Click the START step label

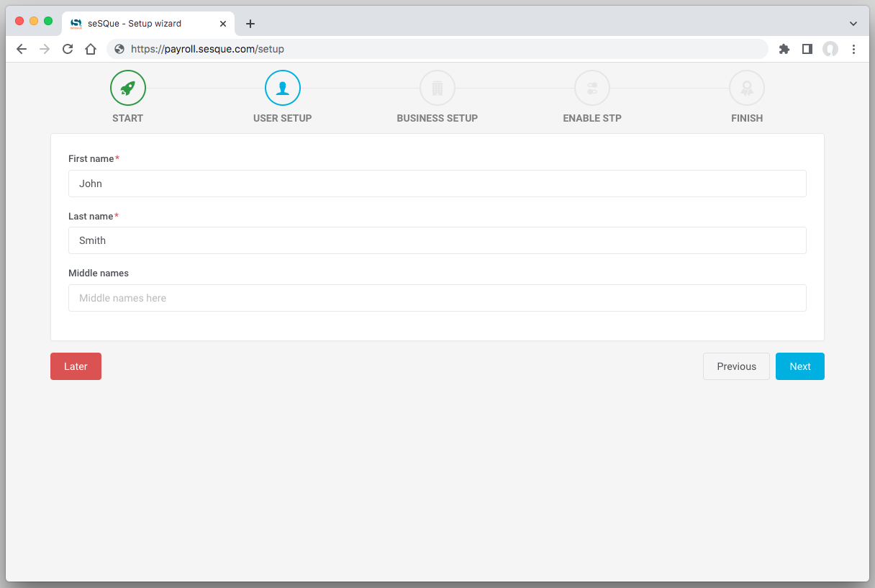point(128,118)
